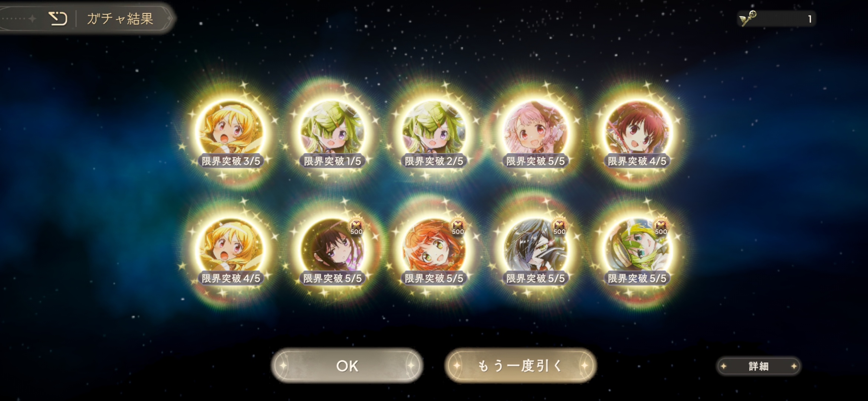
Task: Confirm results with the OK button
Action: 347,366
